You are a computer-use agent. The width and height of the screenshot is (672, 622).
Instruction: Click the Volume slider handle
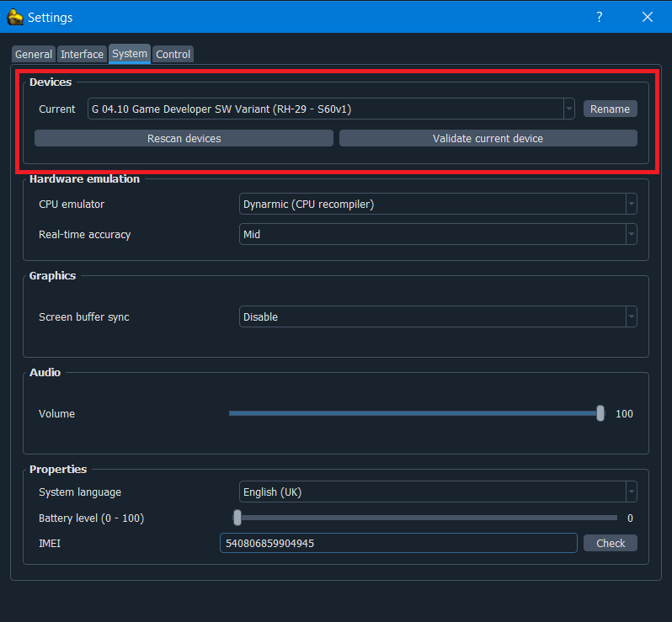point(600,413)
